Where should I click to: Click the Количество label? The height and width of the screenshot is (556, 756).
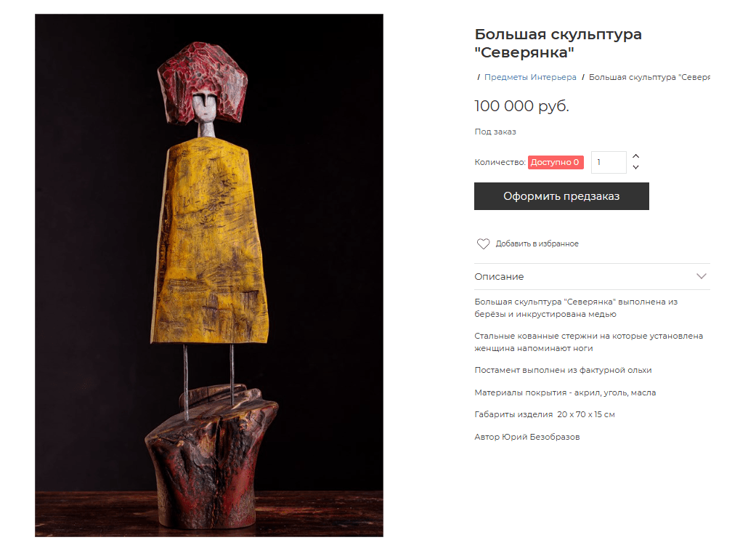pyautogui.click(x=500, y=162)
